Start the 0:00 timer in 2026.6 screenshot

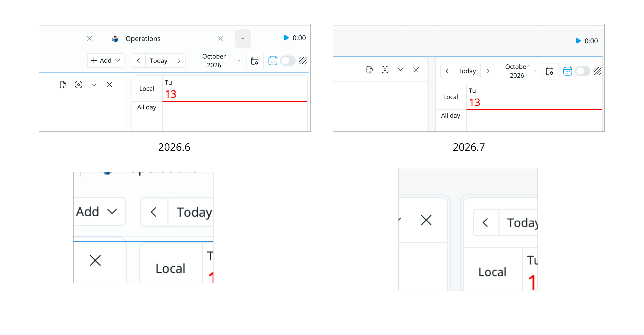tap(286, 38)
